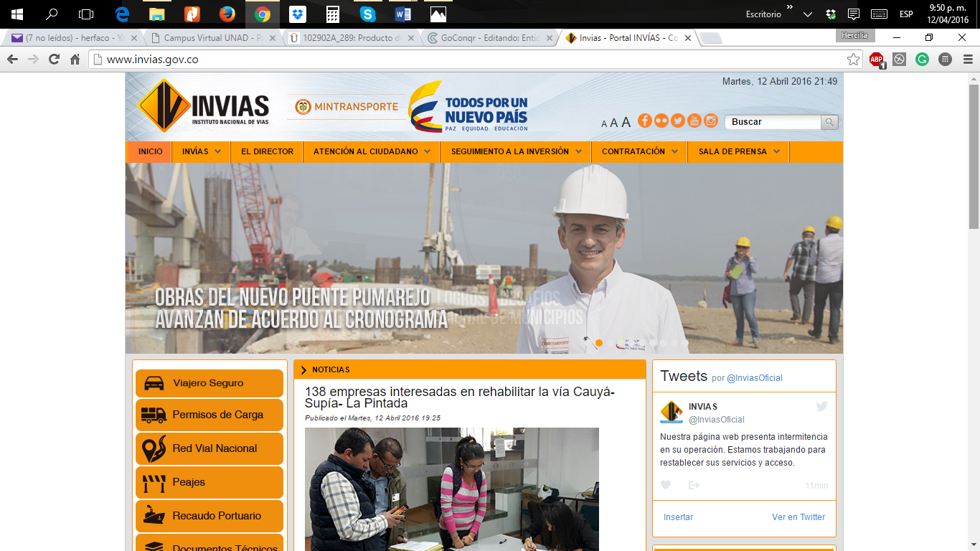Click the share icon under the tweet

pyautogui.click(x=694, y=486)
